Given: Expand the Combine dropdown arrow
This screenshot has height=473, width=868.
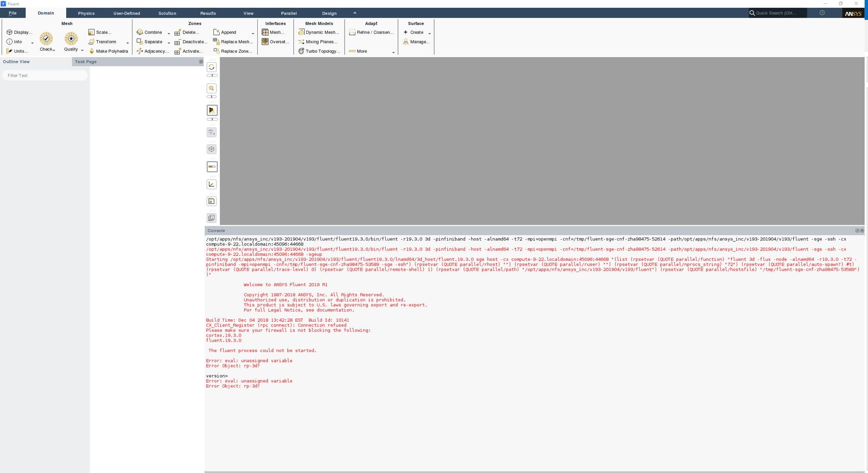Looking at the screenshot, I should (169, 33).
